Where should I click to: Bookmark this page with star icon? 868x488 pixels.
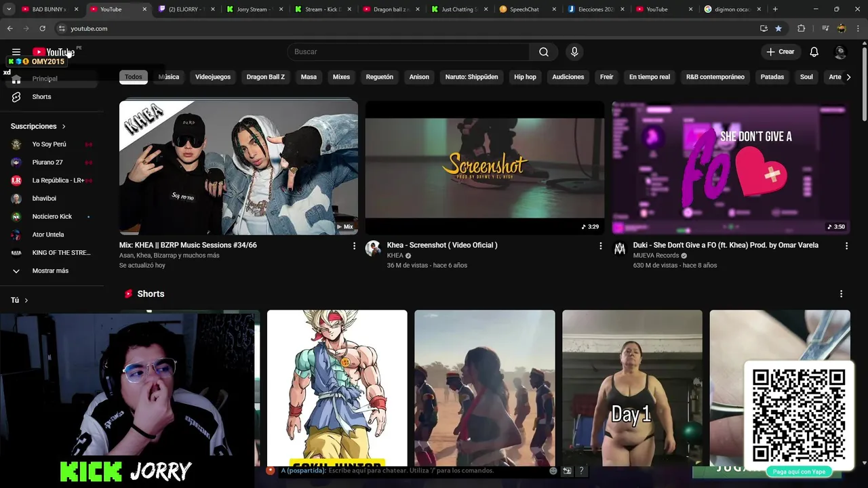778,28
